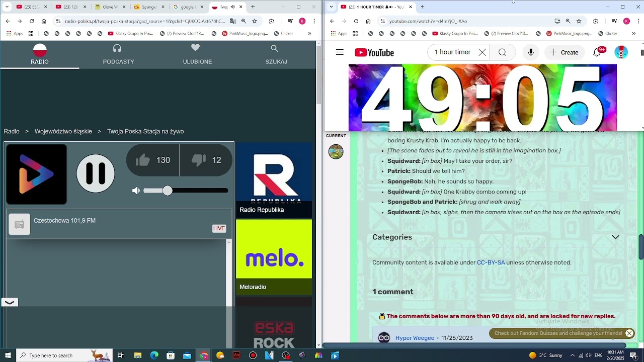Screen dimensions: 644x362
Task: Click the Windows taskbar search box
Action: tap(64, 355)
